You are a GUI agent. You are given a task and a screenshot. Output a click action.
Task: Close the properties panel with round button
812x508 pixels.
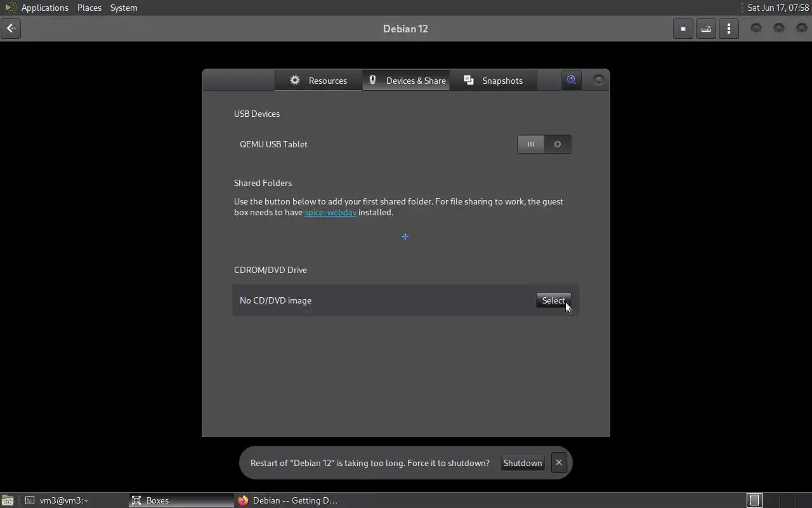(x=598, y=80)
